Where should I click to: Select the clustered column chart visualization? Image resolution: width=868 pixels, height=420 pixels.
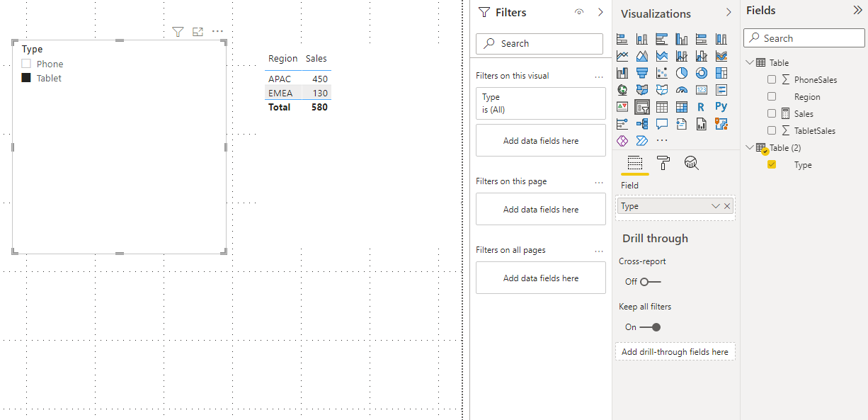(682, 39)
